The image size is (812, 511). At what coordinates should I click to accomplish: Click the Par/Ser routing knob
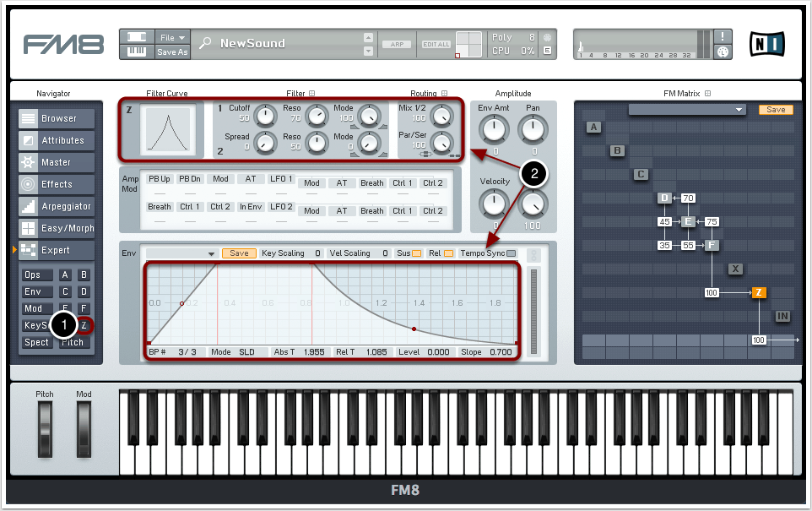coord(441,143)
